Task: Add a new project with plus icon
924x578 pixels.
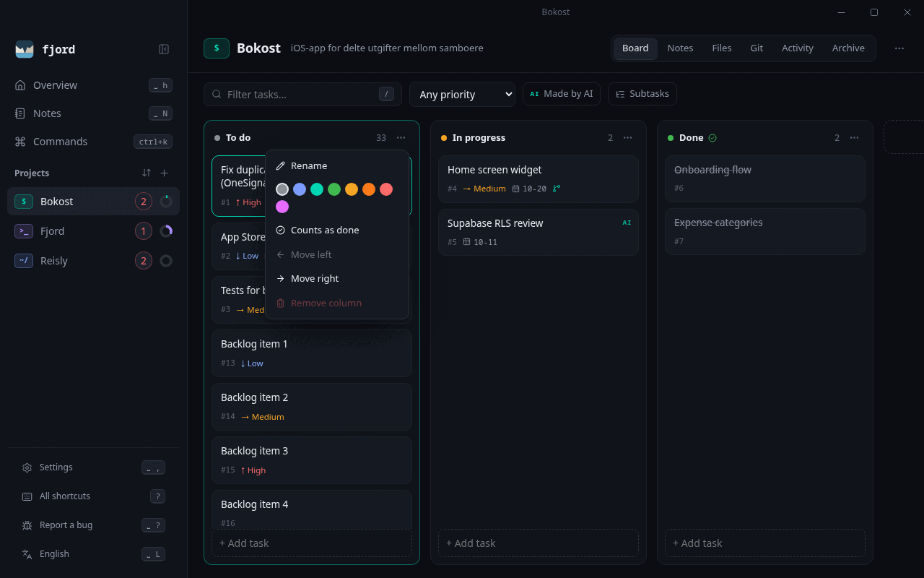Action: pyautogui.click(x=164, y=173)
